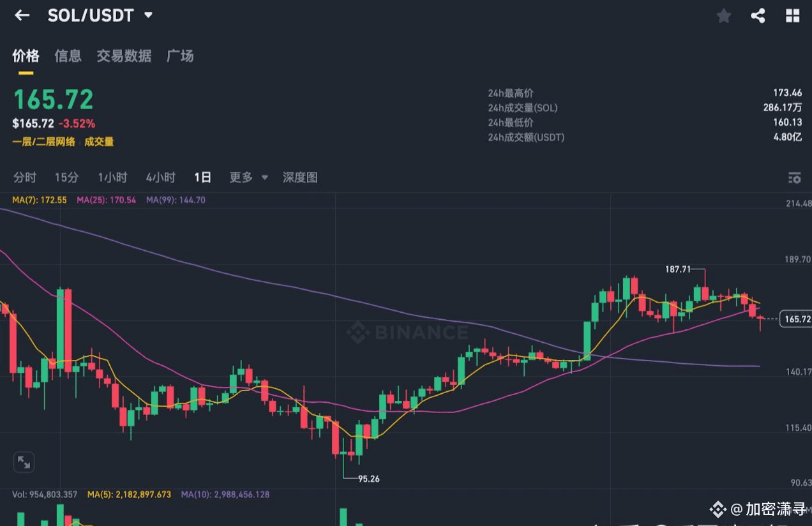Image resolution: width=812 pixels, height=526 pixels.
Task: Open the grid layout icon at top right
Action: click(792, 16)
